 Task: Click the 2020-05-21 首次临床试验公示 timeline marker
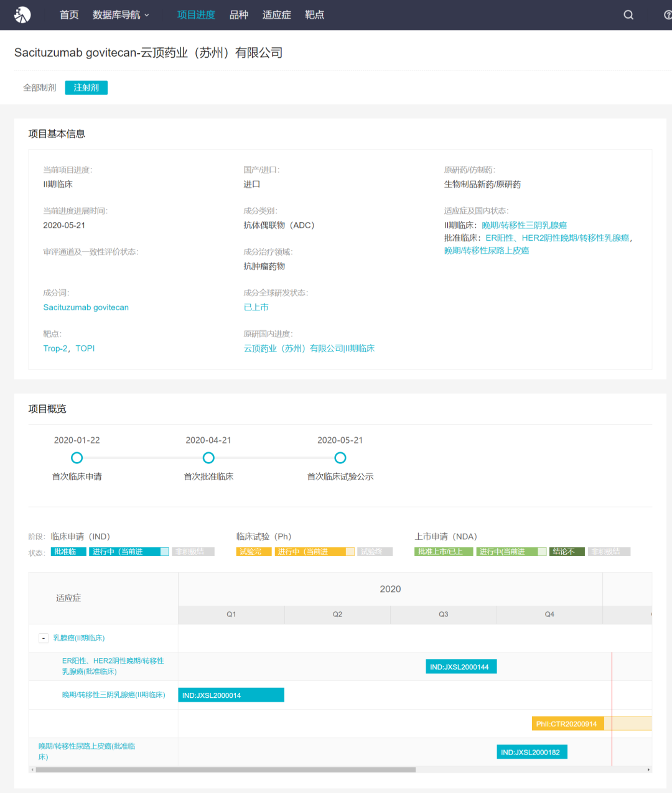click(x=340, y=458)
